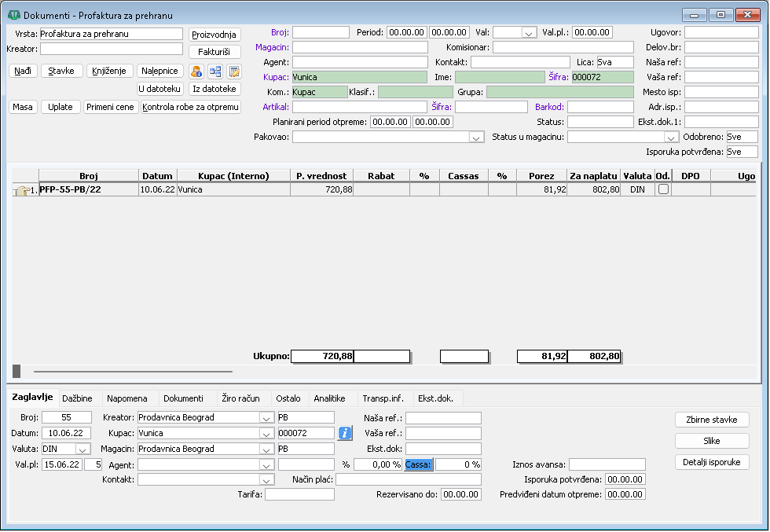Viewport: 770px width, 532px height.
Task: Click the Tarifa input field
Action: click(x=299, y=494)
